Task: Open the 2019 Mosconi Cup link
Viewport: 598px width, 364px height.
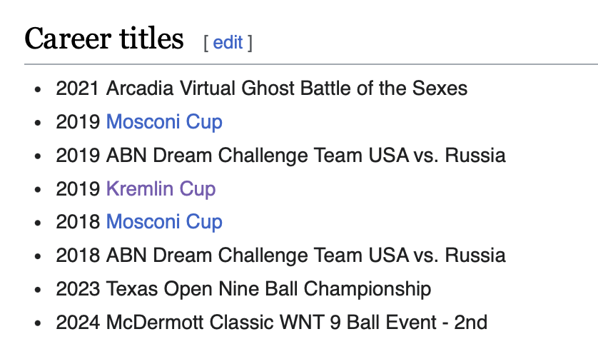Action: click(164, 122)
